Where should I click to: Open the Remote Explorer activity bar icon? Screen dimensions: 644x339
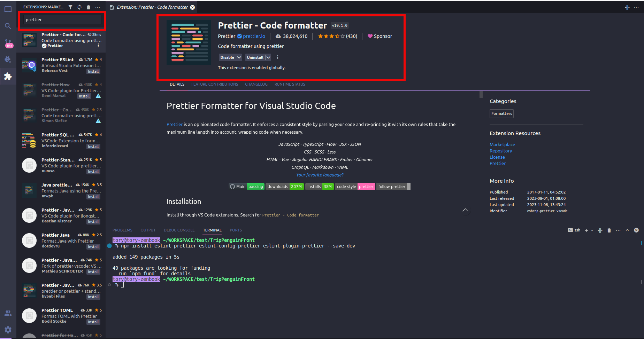(x=8, y=9)
